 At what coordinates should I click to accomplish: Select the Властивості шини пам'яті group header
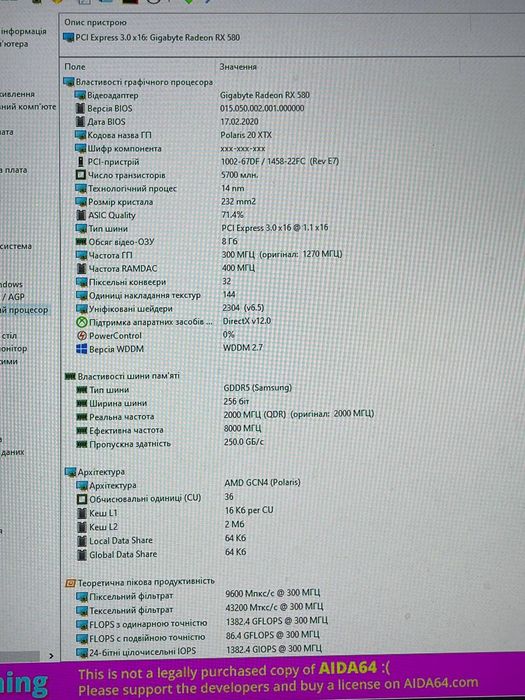pyautogui.click(x=122, y=376)
